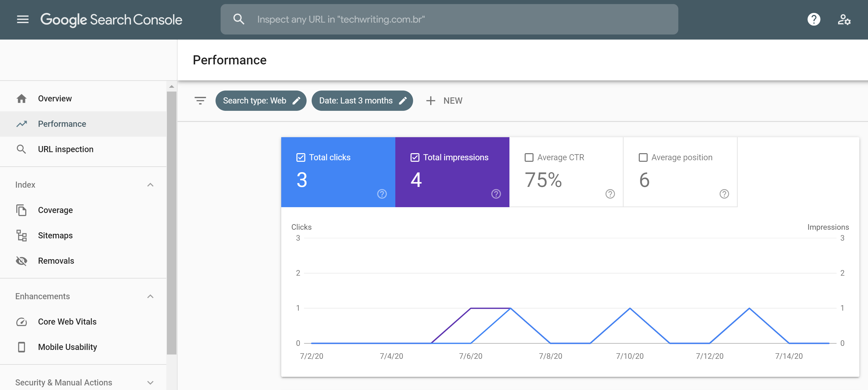The width and height of the screenshot is (868, 390).
Task: Uncheck the Total clicks checkbox
Action: (300, 157)
